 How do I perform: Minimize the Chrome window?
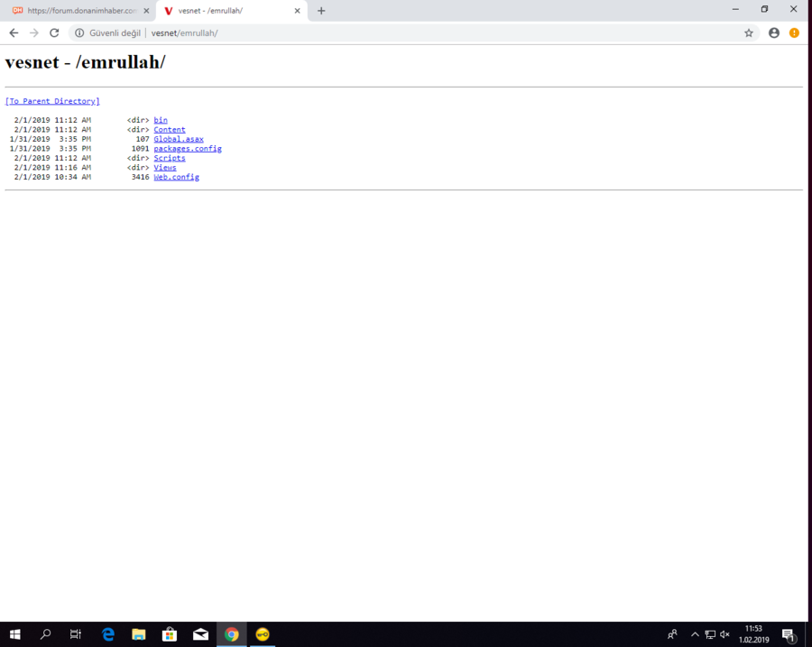click(x=735, y=9)
